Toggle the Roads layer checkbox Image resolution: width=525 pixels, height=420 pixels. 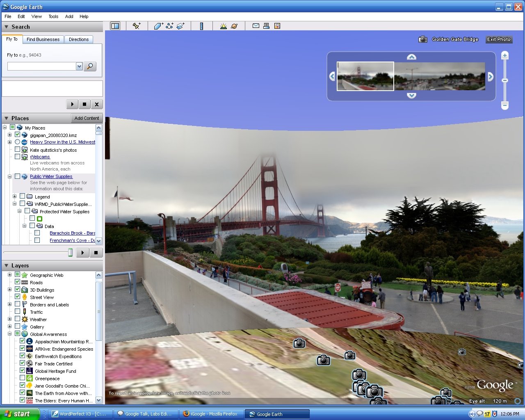17,282
